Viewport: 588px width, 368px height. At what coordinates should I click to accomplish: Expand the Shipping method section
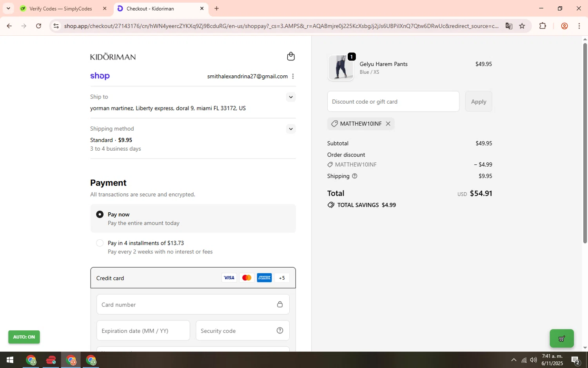coord(290,129)
